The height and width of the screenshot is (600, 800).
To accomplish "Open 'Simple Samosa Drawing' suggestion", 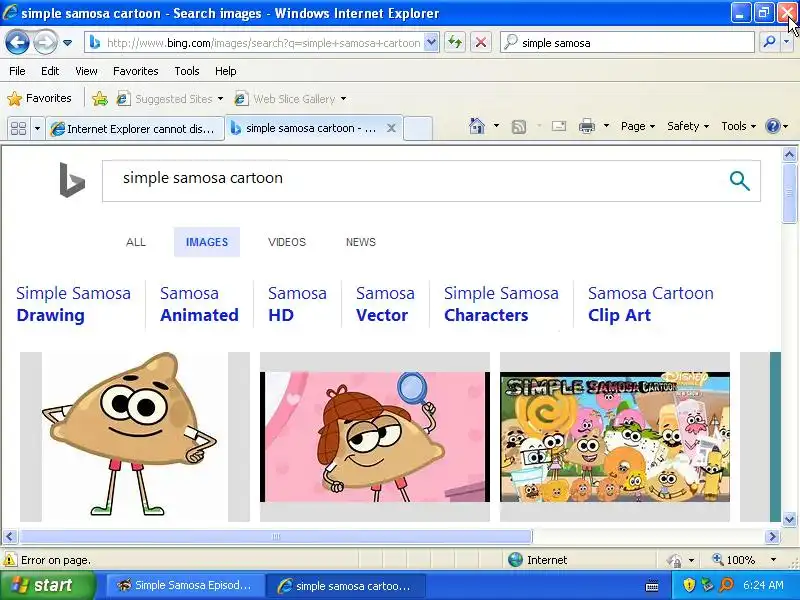I will pyautogui.click(x=73, y=304).
